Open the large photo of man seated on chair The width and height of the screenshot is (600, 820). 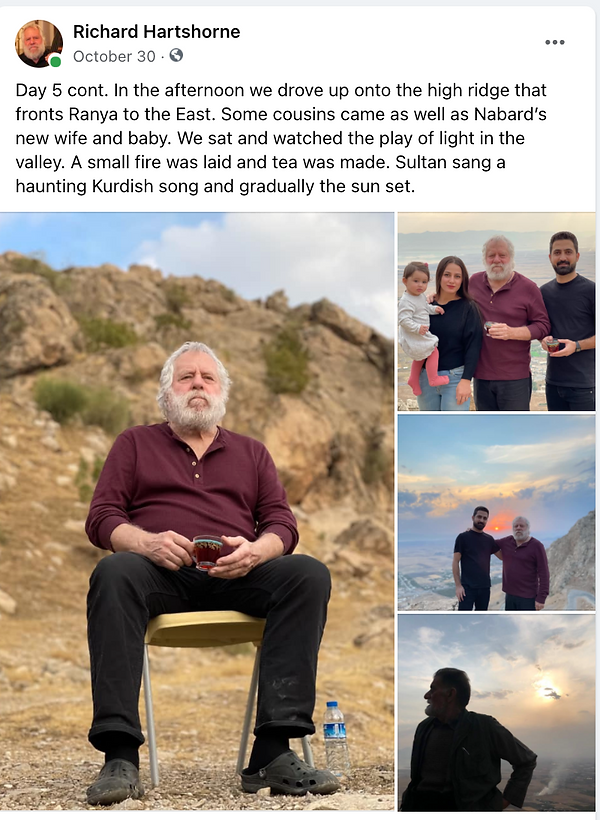coord(197,511)
